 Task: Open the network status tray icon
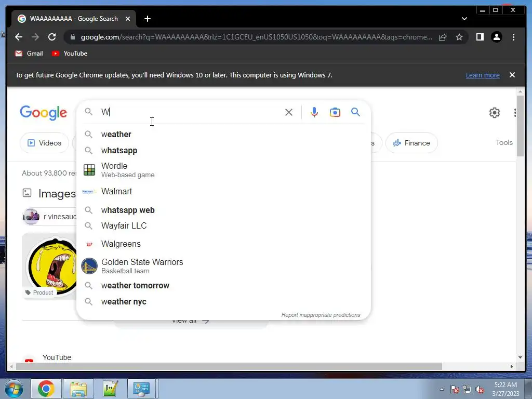[467, 389]
